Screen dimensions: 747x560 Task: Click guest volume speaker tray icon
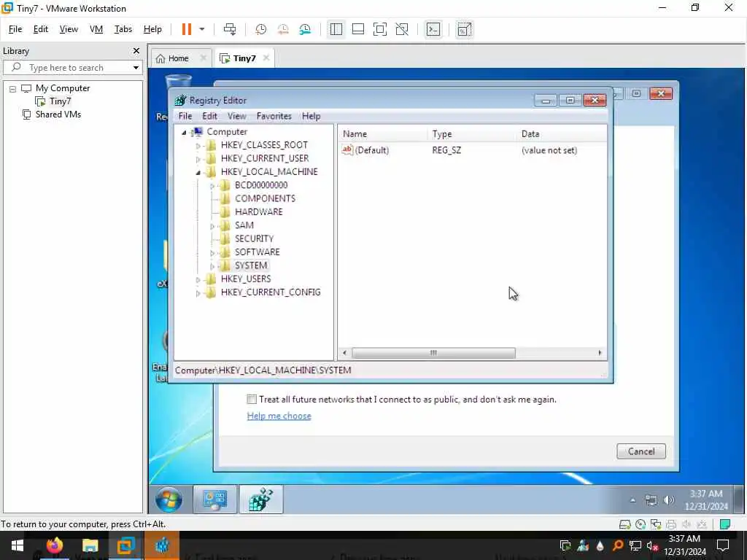[668, 499]
